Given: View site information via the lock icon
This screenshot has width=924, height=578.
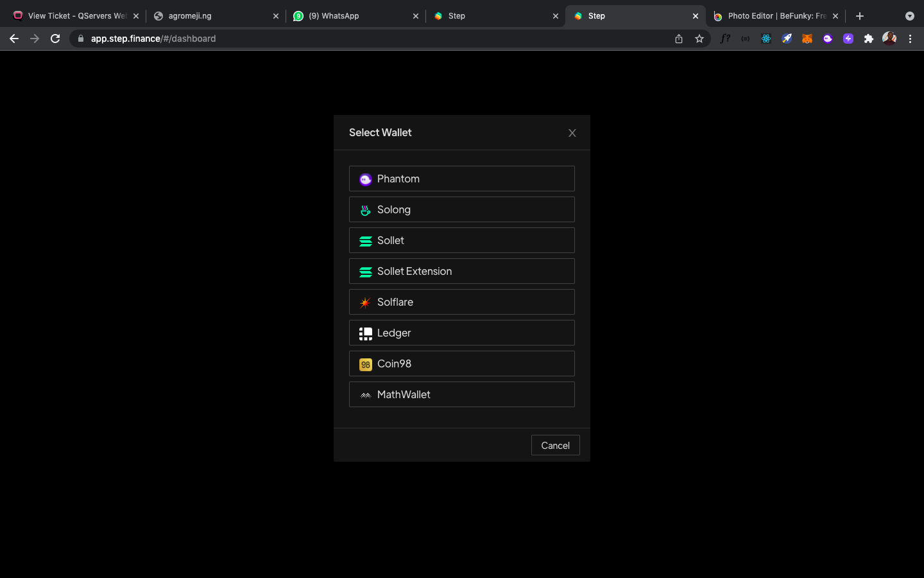Looking at the screenshot, I should coord(81,39).
